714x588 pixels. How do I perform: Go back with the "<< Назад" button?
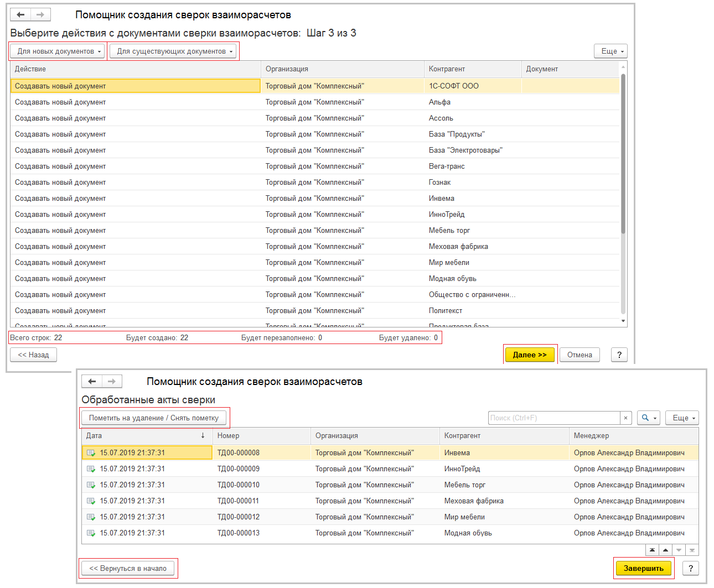(x=34, y=355)
